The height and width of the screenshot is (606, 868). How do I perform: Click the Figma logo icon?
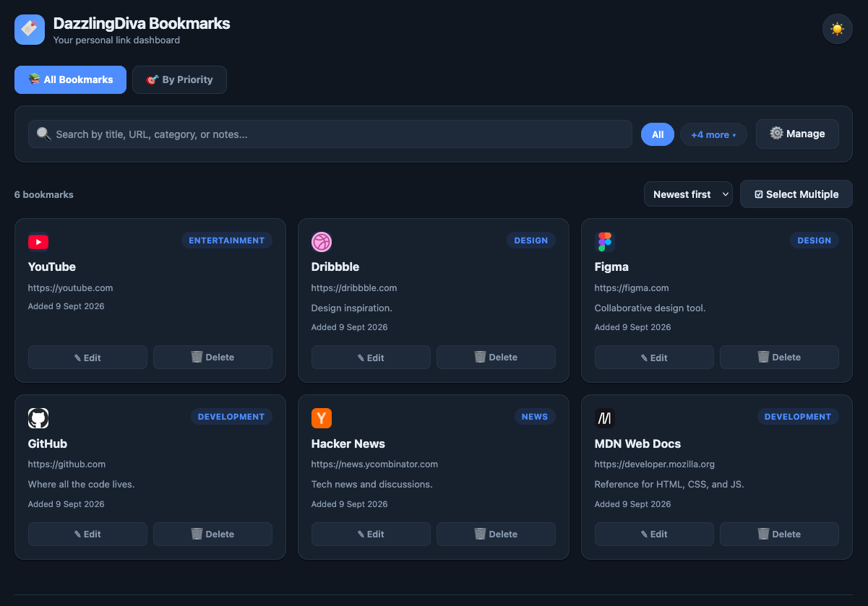coord(605,242)
